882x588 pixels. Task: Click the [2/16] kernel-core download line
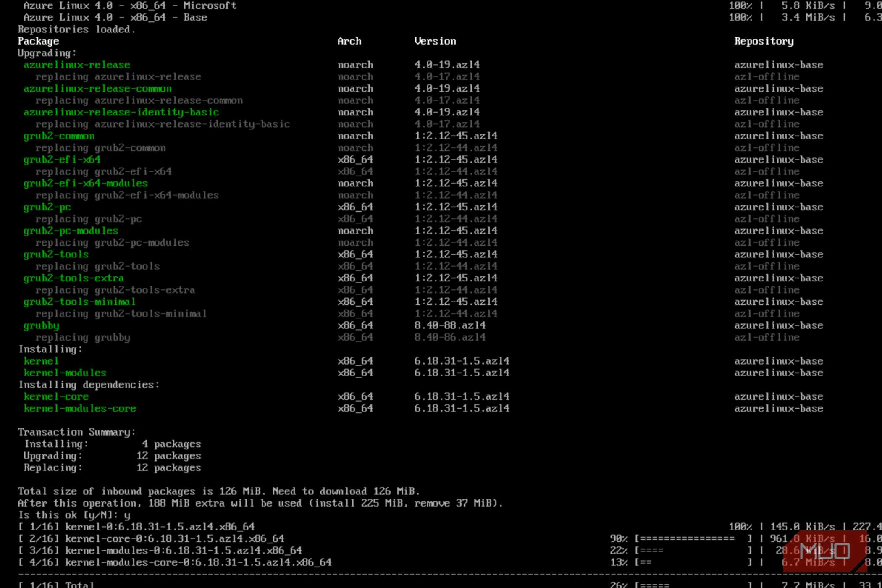151,539
